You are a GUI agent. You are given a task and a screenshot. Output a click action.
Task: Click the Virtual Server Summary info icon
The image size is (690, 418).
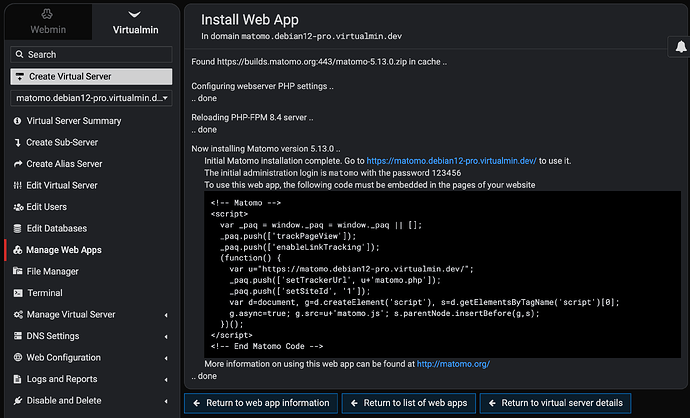18,121
